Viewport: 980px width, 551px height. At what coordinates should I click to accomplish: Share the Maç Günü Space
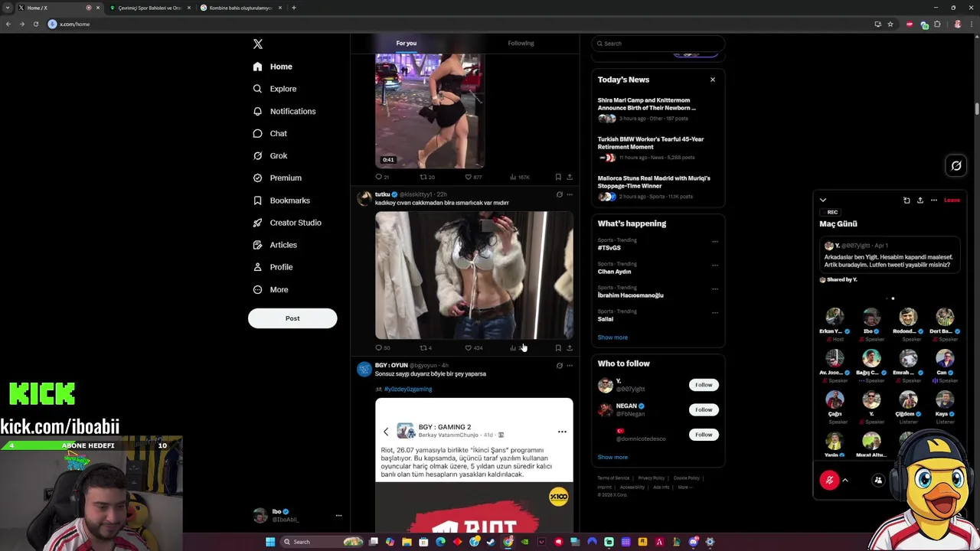(x=920, y=201)
